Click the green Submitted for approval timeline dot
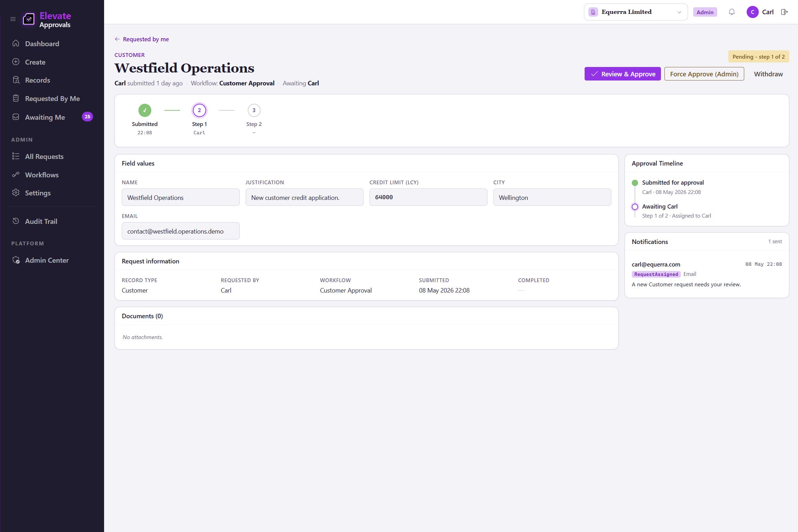This screenshot has height=532, width=798. click(635, 183)
